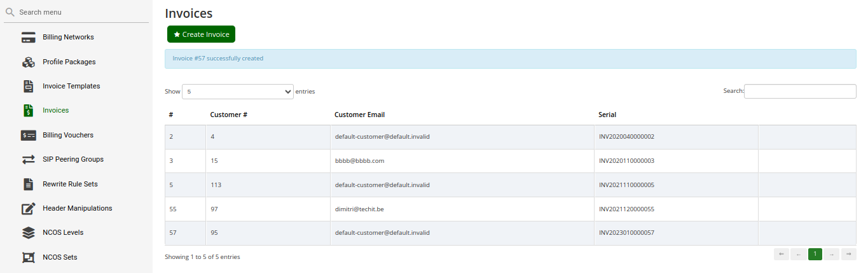Click customer number 95

214,233
